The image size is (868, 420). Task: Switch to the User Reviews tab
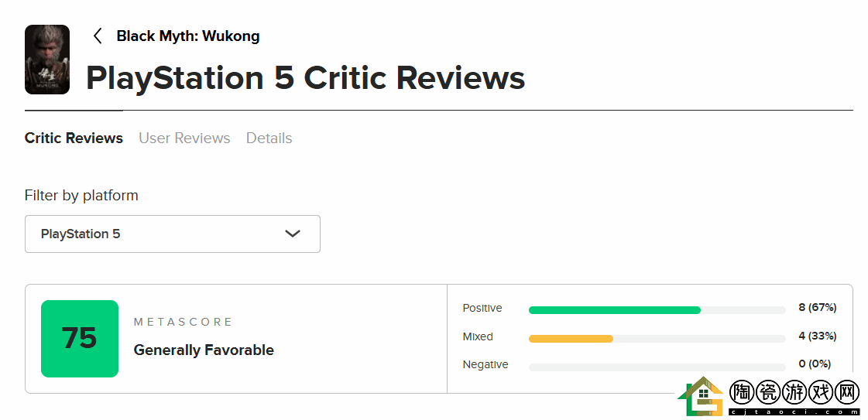[x=184, y=138]
